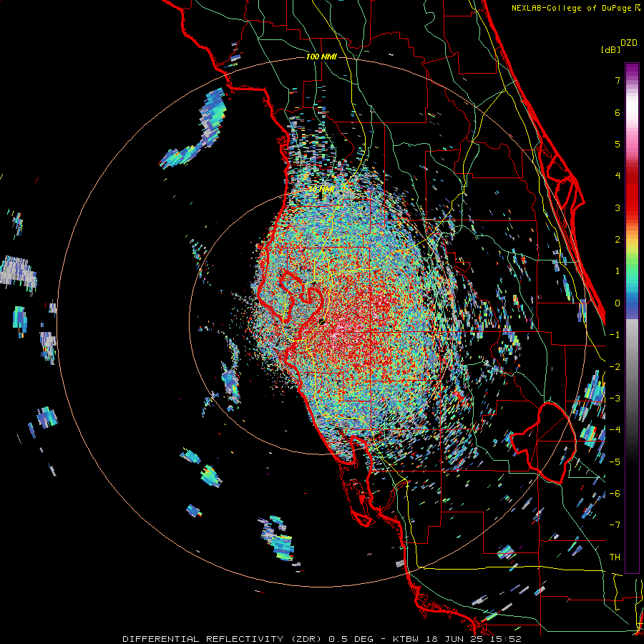Click the 18 JUN 25 date text
Screen dimensions: 644x644
(456, 639)
